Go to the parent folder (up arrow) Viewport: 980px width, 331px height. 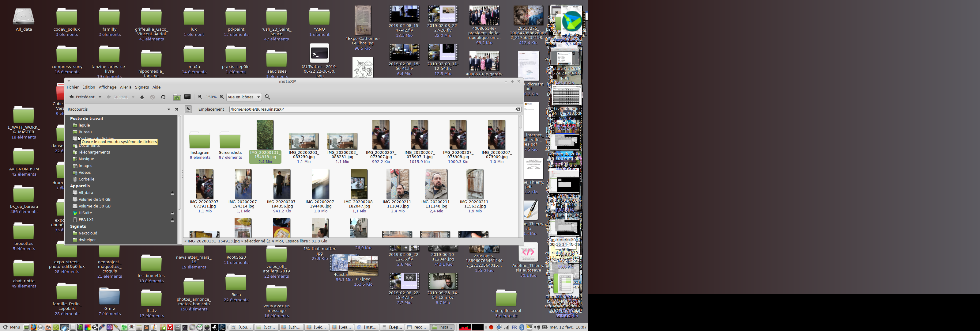(142, 97)
